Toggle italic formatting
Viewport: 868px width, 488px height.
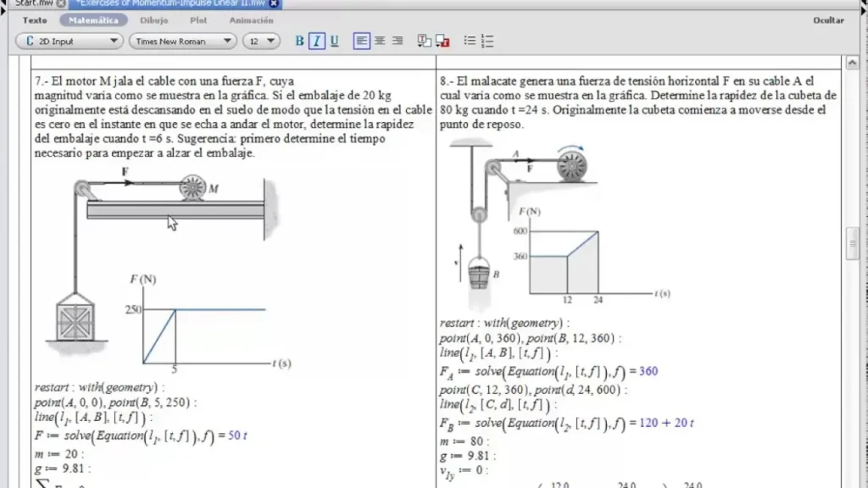(x=316, y=41)
